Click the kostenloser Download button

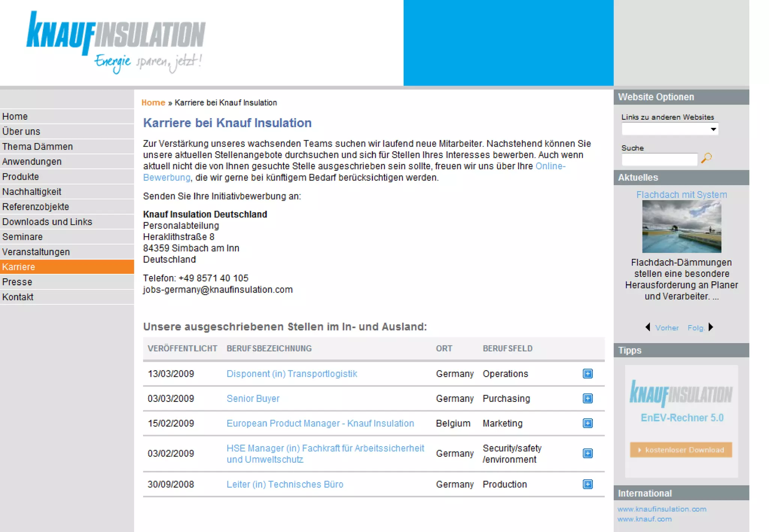[681, 450]
